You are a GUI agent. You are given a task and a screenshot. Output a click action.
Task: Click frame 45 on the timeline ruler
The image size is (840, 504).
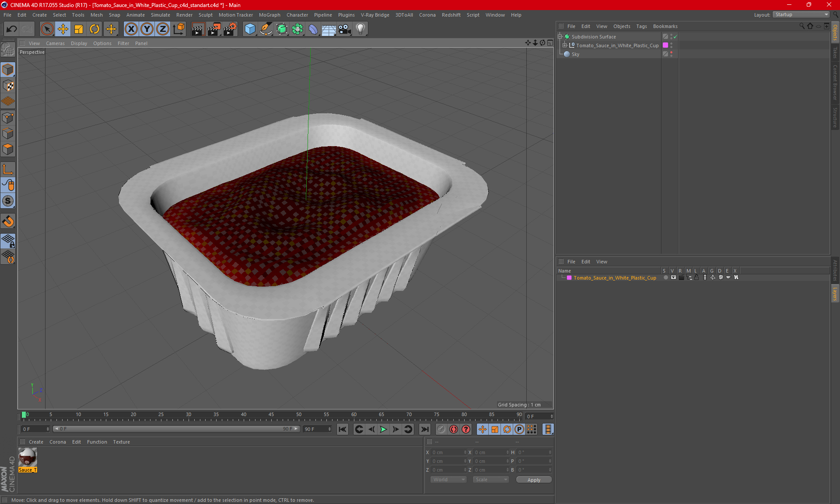(x=271, y=416)
